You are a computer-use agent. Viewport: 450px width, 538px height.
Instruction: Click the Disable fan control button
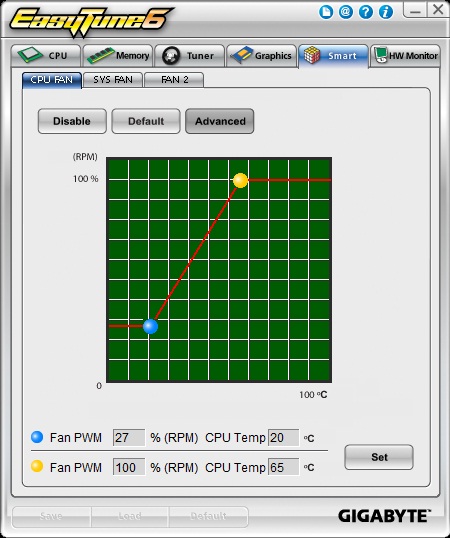point(72,121)
